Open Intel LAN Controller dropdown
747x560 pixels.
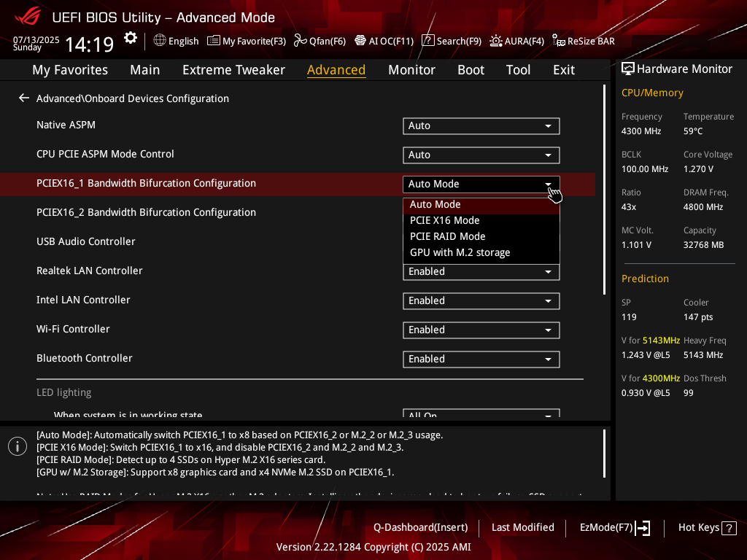coord(481,301)
